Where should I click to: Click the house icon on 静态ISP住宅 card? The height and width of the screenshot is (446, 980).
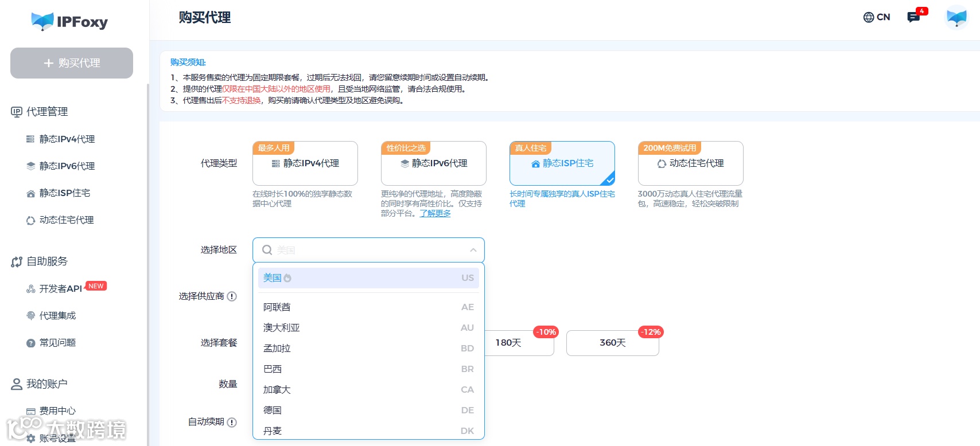[535, 164]
